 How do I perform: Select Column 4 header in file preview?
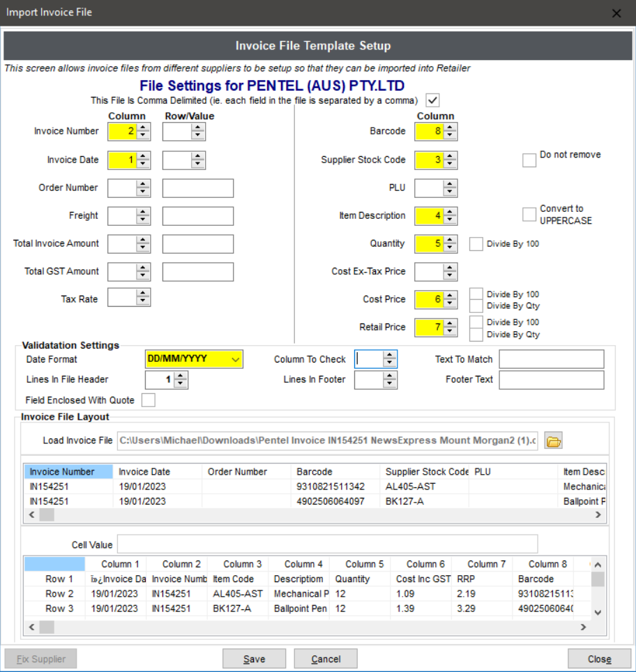[x=299, y=564]
